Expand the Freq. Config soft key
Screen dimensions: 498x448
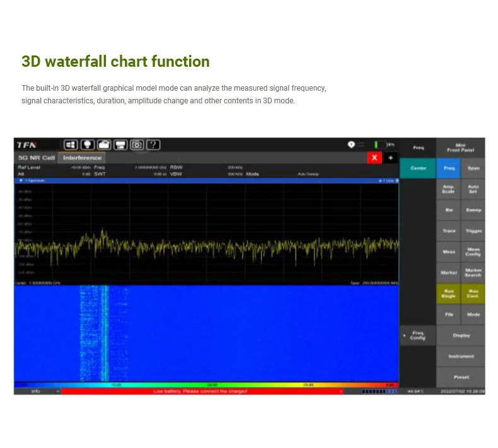coord(418,335)
